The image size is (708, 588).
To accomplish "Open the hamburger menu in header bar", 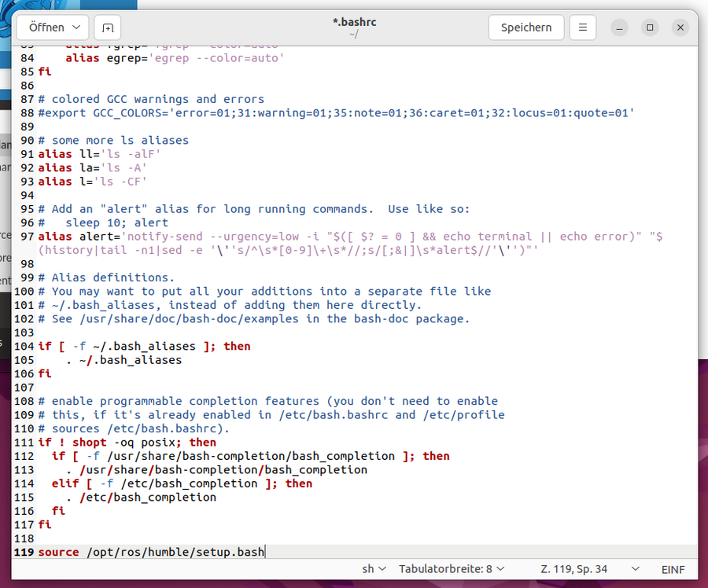I will pyautogui.click(x=582, y=28).
